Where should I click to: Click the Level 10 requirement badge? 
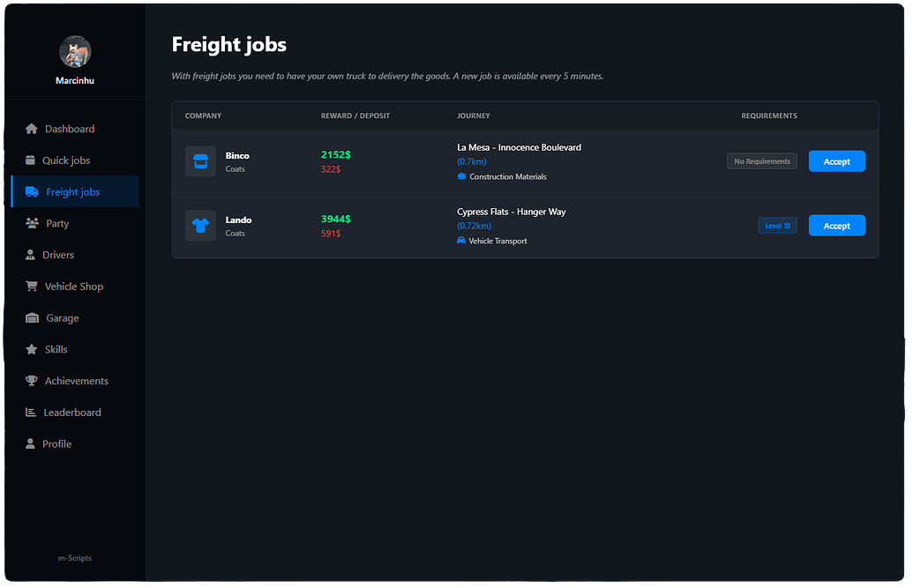coord(777,226)
